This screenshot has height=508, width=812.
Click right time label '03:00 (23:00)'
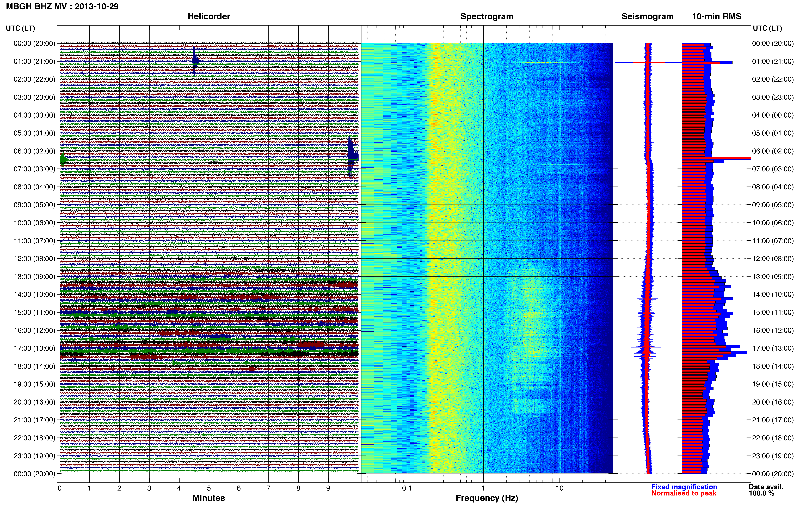click(x=773, y=97)
